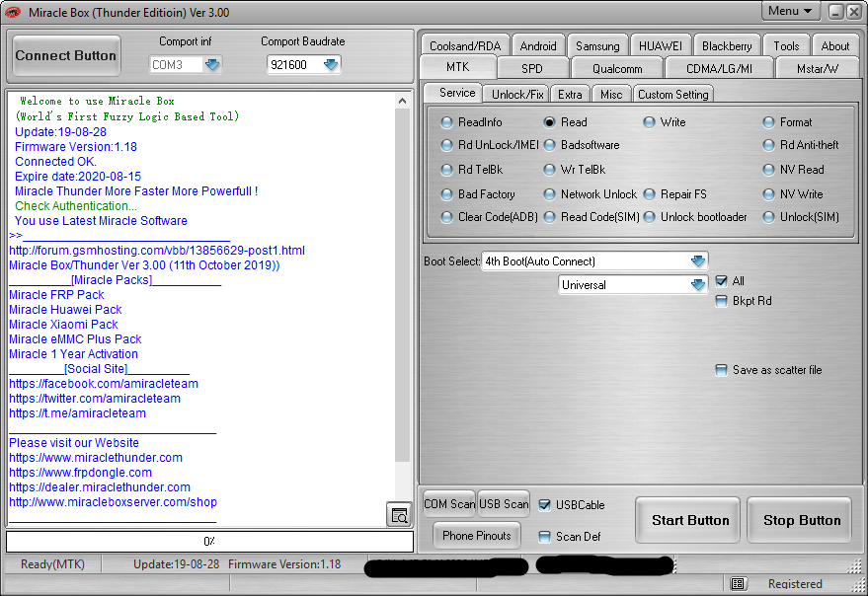Open the Comport Baudrate dropdown
The image size is (868, 596).
331,65
